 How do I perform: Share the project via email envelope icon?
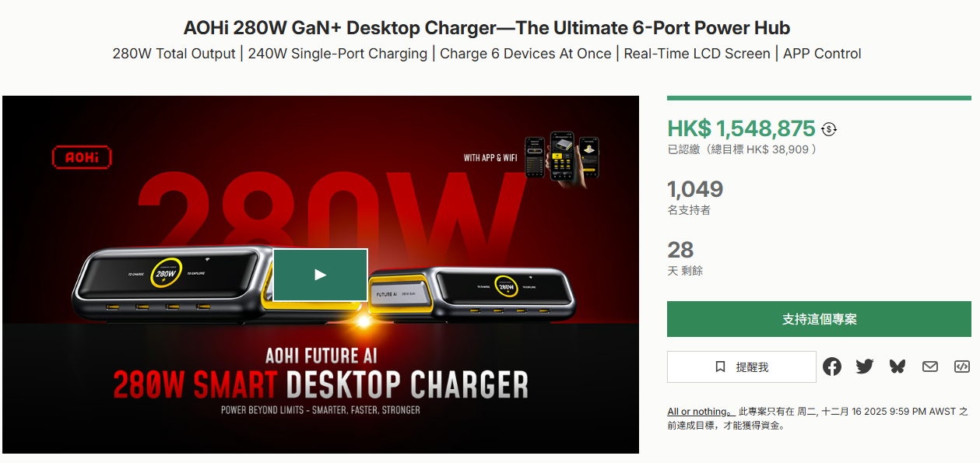point(930,367)
